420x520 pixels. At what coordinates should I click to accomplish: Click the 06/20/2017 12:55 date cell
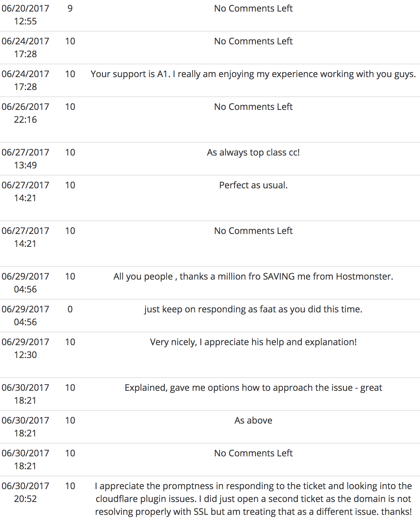click(x=25, y=15)
